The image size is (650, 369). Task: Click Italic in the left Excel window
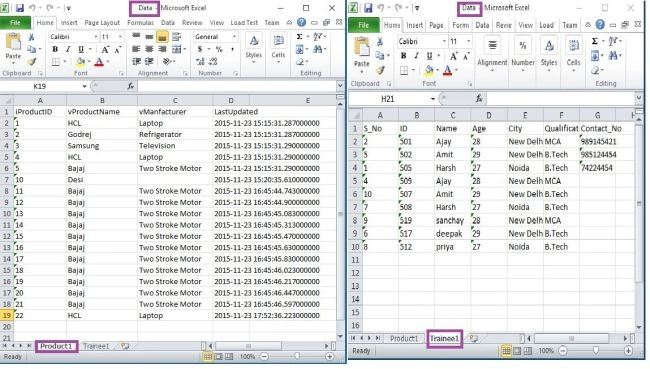tap(68, 50)
